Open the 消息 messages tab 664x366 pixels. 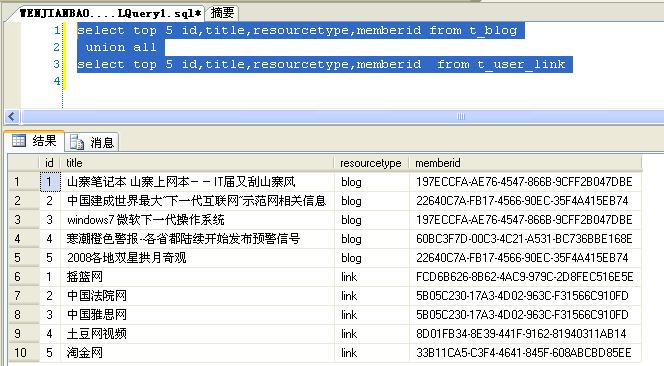[x=92, y=142]
